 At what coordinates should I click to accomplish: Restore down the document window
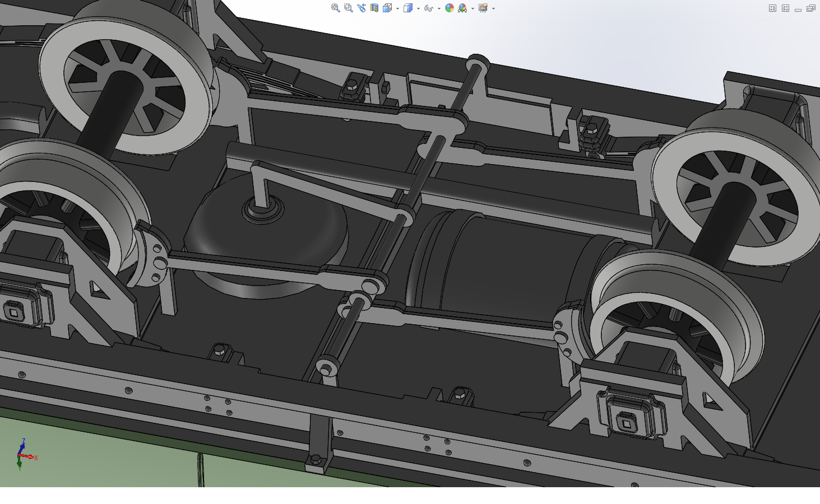[x=811, y=8]
